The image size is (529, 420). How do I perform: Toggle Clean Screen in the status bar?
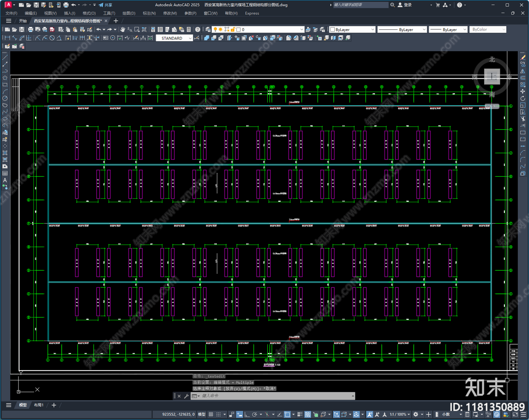pos(515,414)
